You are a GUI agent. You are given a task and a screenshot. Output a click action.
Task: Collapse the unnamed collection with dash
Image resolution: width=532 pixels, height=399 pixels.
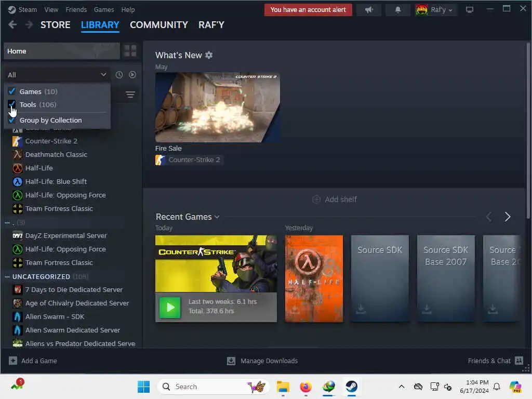click(7, 222)
